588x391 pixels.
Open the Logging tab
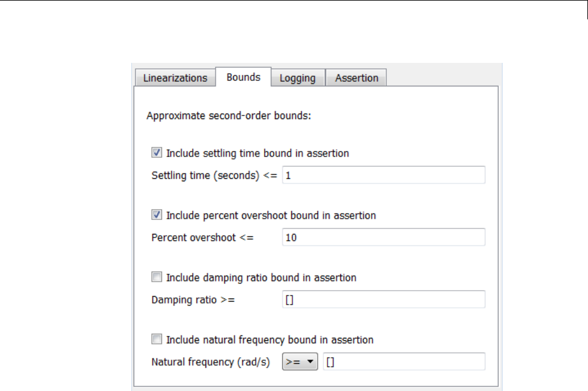(297, 78)
